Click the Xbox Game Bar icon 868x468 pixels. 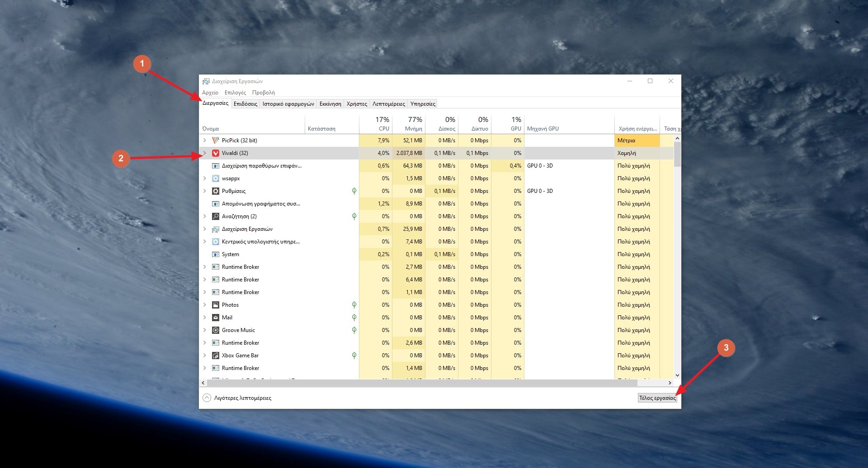click(216, 356)
